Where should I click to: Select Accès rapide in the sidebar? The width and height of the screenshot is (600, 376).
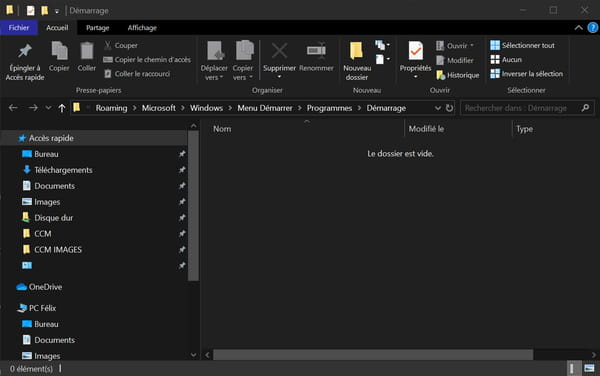(94, 138)
